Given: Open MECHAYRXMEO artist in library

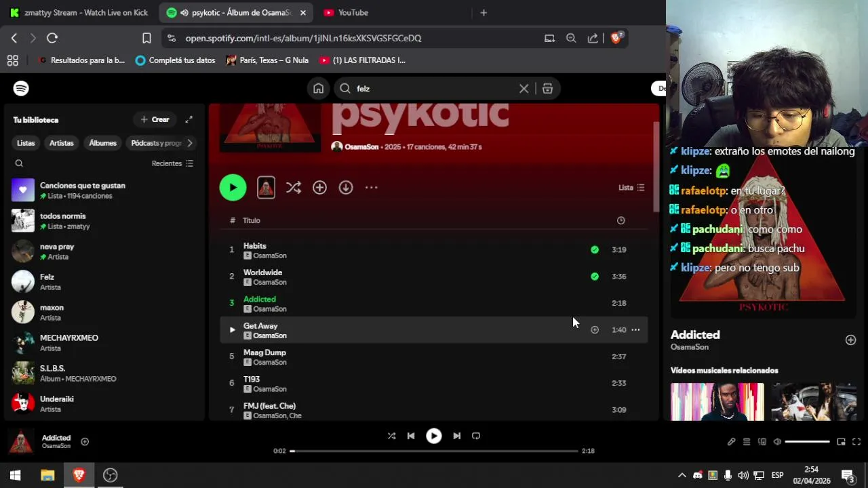Looking at the screenshot, I should 103,343.
